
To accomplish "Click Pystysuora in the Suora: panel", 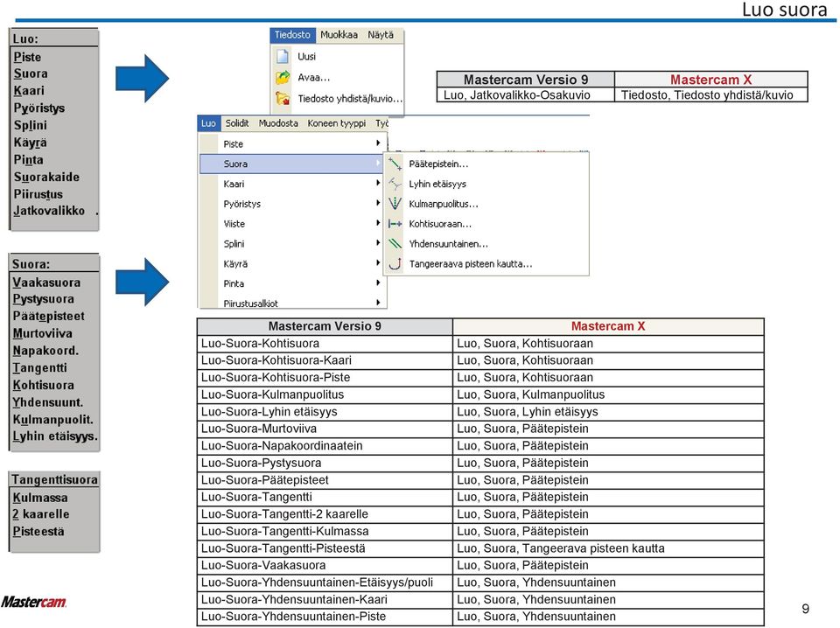I will [44, 299].
